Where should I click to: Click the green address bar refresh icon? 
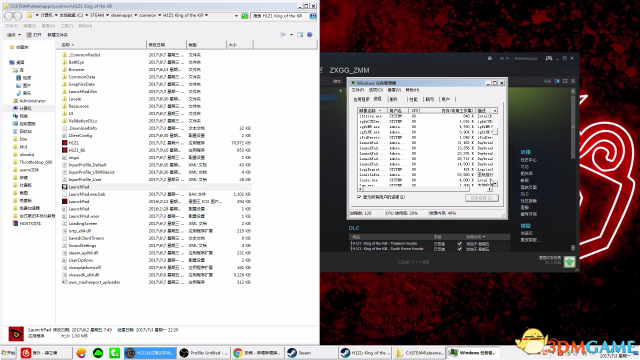coord(244,16)
